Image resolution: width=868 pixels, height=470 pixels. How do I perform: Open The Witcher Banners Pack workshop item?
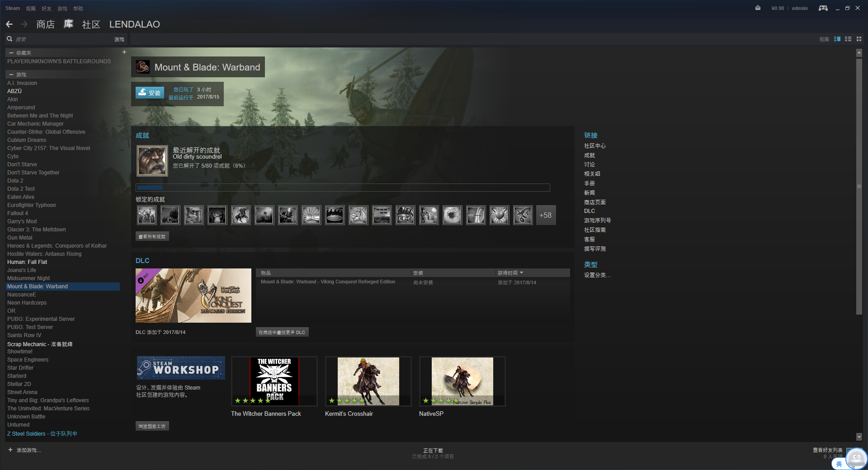point(274,381)
